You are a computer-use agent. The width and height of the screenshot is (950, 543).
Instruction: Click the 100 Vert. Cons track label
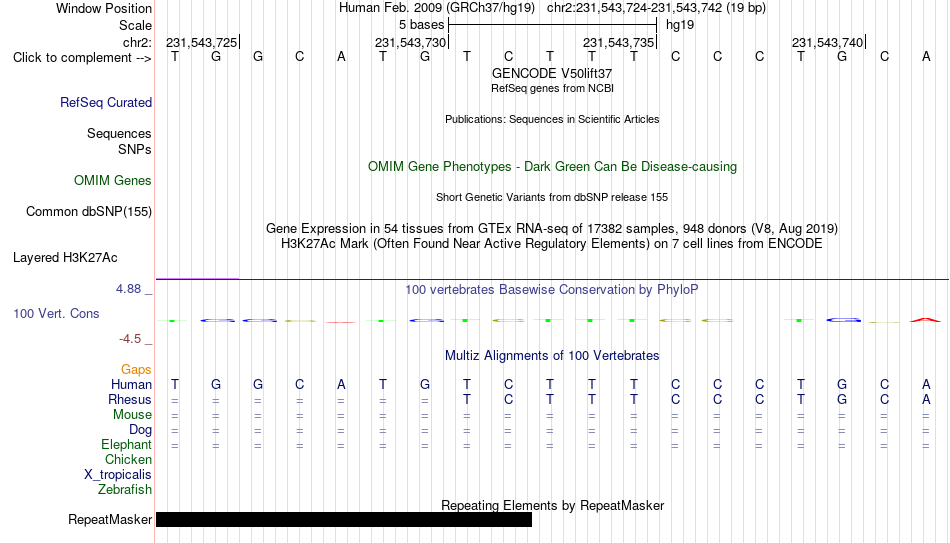coord(56,313)
